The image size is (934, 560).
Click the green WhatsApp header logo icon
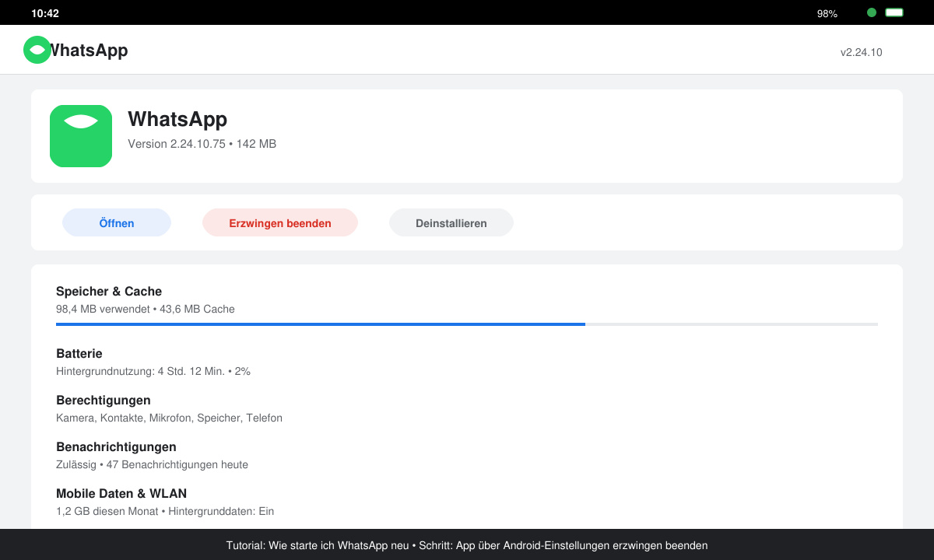pyautogui.click(x=37, y=50)
